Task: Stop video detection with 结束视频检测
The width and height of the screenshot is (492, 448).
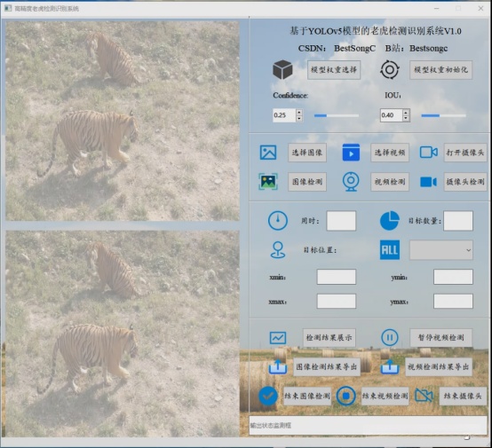Action: click(385, 396)
